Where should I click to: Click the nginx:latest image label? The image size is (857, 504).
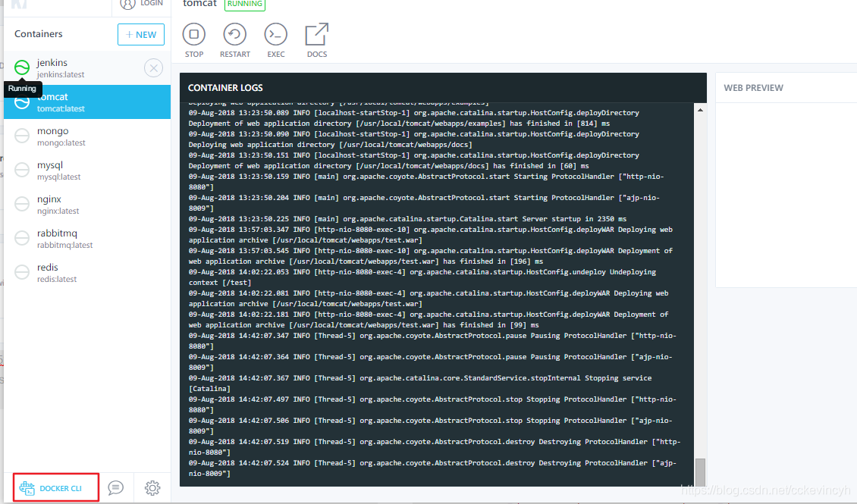pos(58,211)
